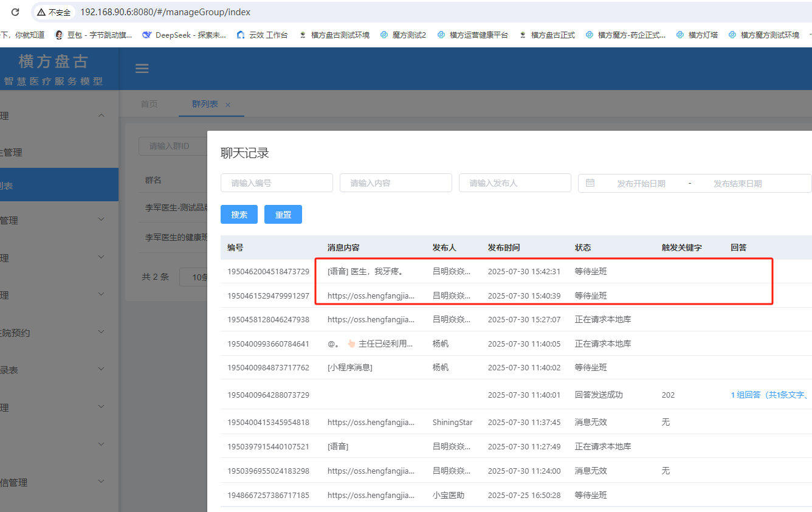The width and height of the screenshot is (812, 512).
Task: Toggle the hamburger sidebar menu icon
Action: tap(142, 68)
